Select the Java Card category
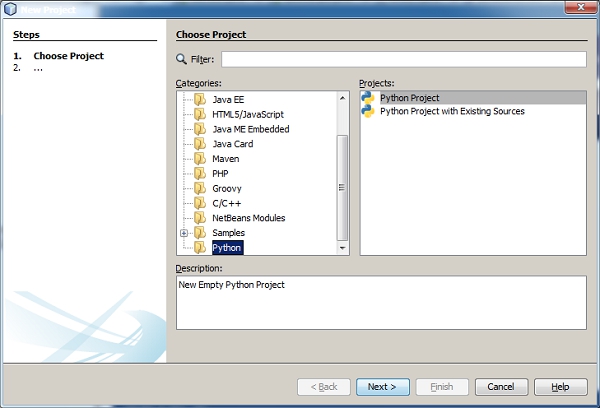The width and height of the screenshot is (600, 408). click(233, 144)
